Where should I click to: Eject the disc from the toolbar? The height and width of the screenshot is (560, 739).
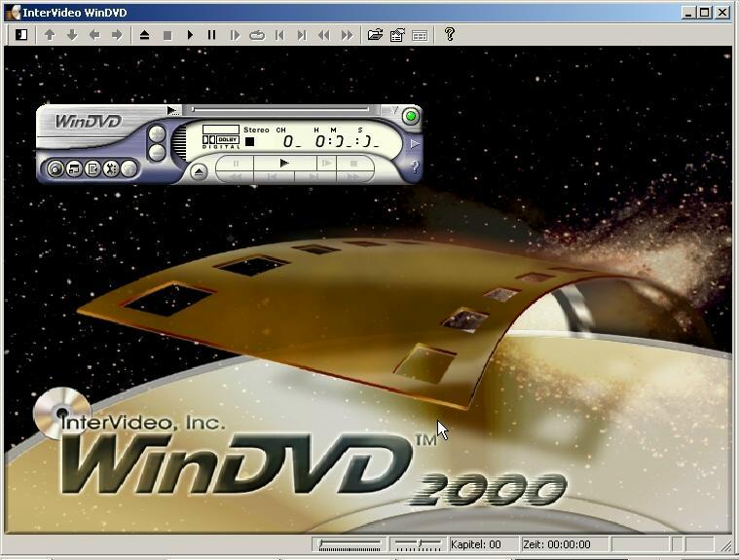coord(145,34)
